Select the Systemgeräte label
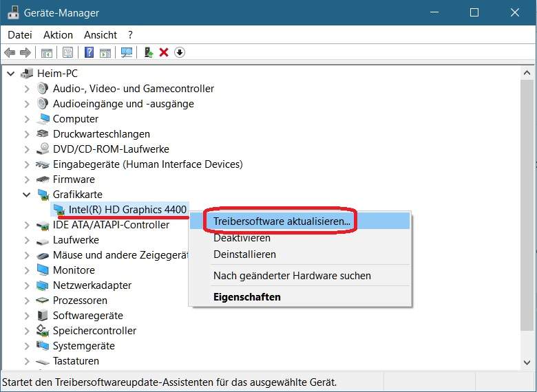Image resolution: width=537 pixels, height=392 pixels. pos(84,346)
